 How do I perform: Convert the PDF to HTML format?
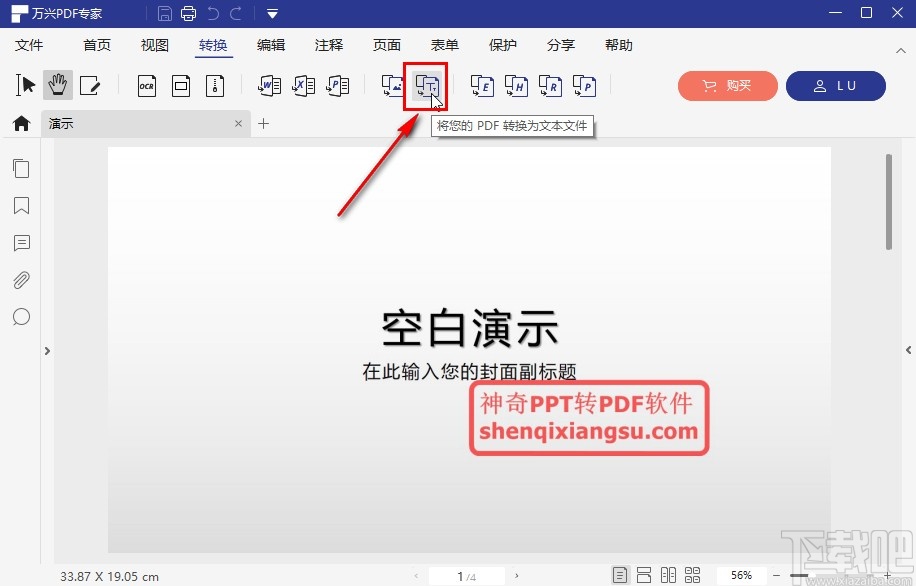[516, 86]
